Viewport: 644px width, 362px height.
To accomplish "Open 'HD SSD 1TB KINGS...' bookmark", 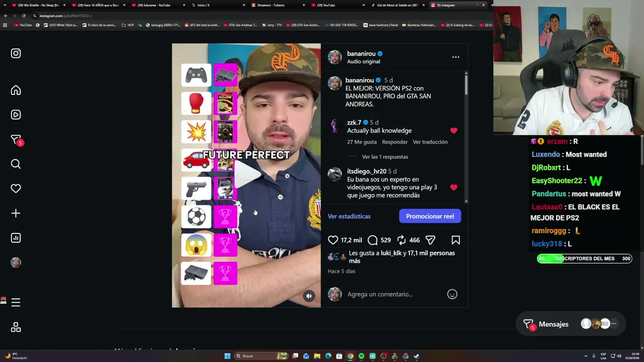I will (341, 25).
